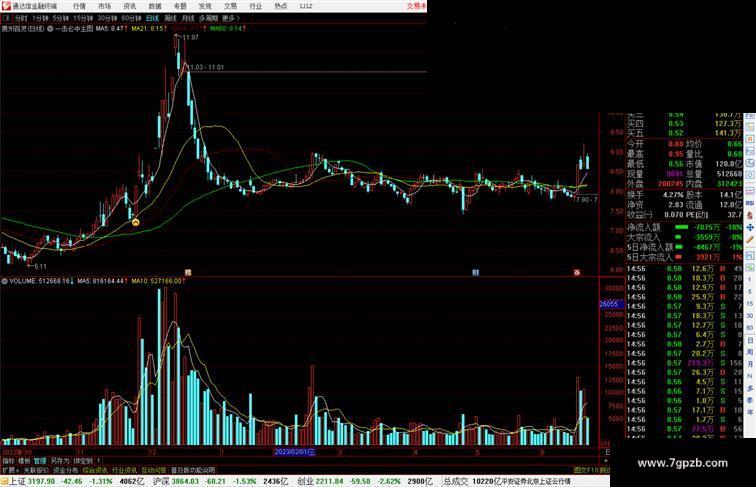This screenshot has width=756, height=487.
Task: Click the 绑定到 button
Action: [x=83, y=461]
